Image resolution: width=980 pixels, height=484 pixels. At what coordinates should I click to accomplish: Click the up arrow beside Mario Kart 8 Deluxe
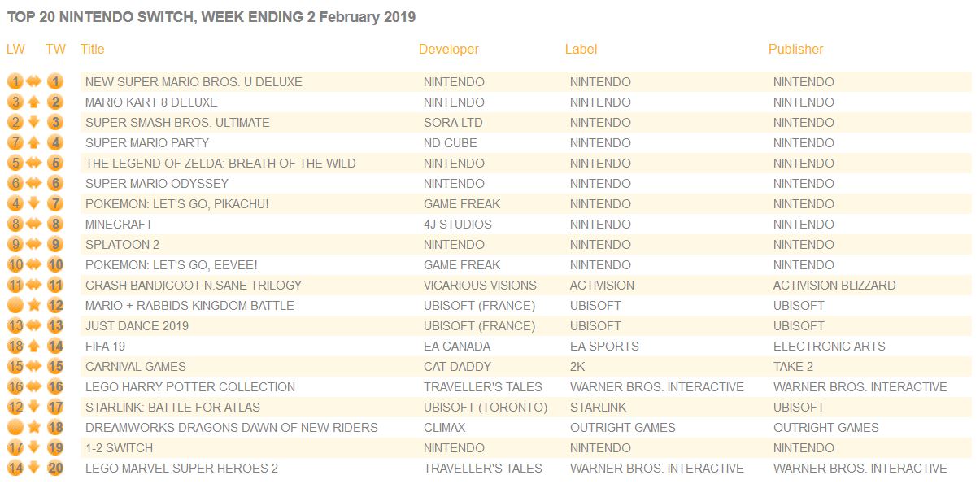click(x=33, y=102)
